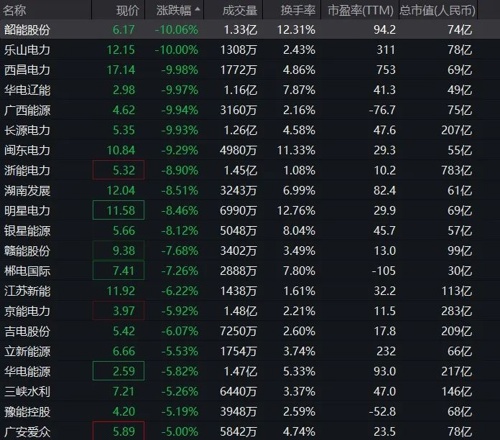Click the 市盈率(TTM) column header
The image size is (500, 440).
point(361,11)
